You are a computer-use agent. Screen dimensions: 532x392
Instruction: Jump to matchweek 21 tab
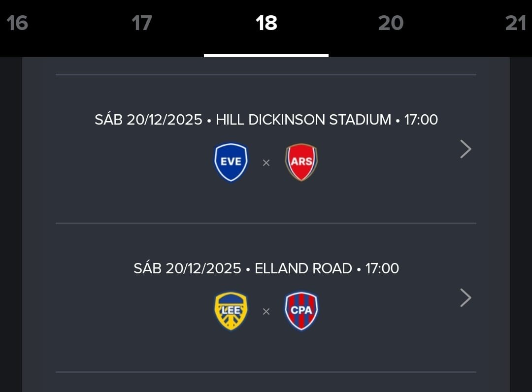[515, 23]
